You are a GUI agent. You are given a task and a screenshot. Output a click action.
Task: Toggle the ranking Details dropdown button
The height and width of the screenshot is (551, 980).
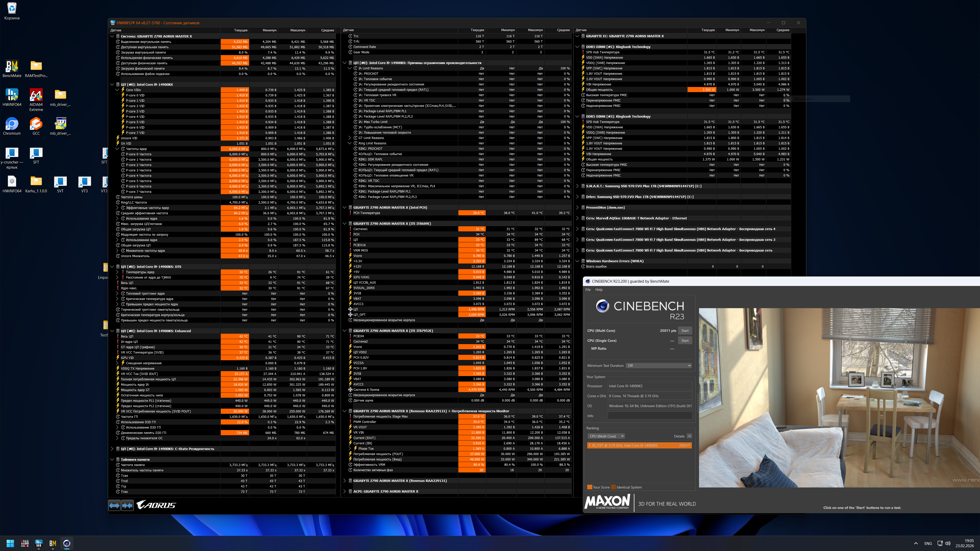point(689,436)
